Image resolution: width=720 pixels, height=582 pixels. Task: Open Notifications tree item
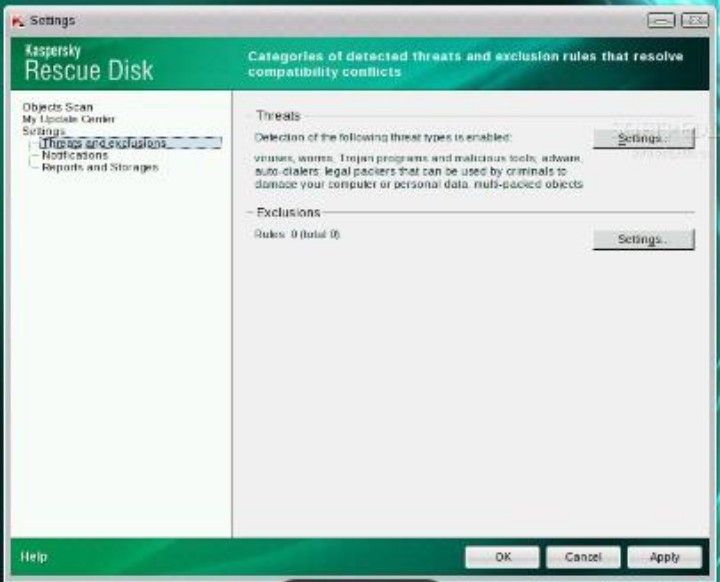pyautogui.click(x=75, y=155)
